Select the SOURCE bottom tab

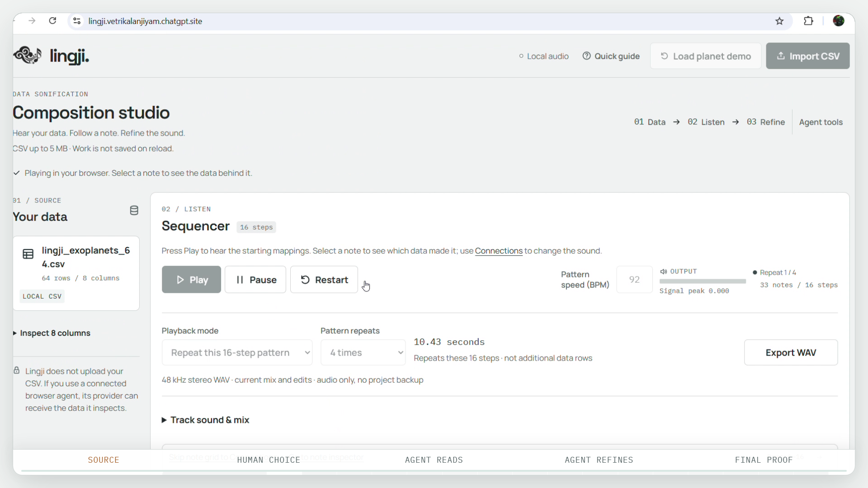104,460
